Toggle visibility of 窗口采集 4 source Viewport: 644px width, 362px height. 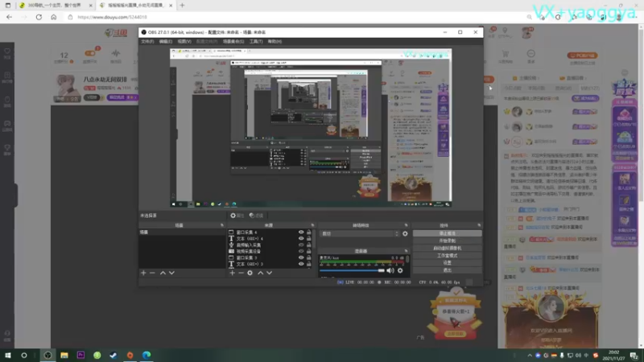click(301, 232)
